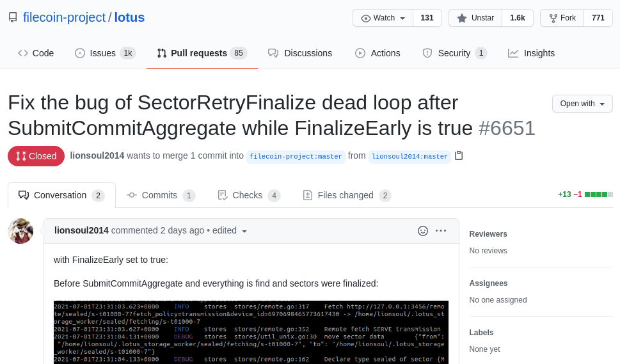
Task: Open the Watch notifications dropdown
Action: (383, 18)
